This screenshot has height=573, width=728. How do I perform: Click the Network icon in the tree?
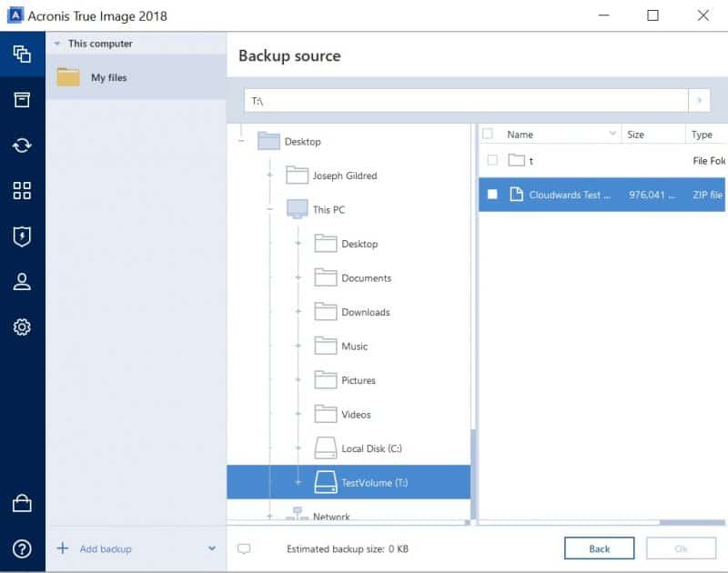tap(298, 514)
